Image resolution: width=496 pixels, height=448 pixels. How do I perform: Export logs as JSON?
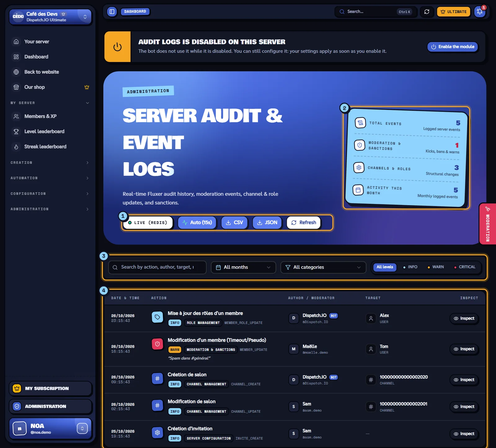pyautogui.click(x=267, y=223)
